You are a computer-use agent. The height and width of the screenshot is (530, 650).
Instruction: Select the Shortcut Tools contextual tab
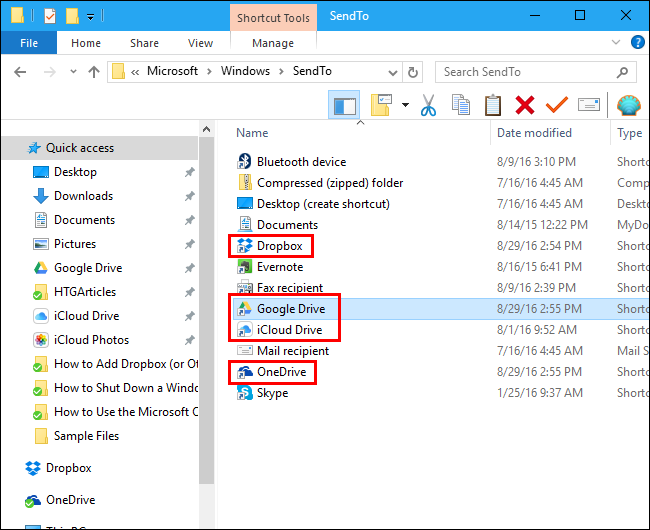273,18
